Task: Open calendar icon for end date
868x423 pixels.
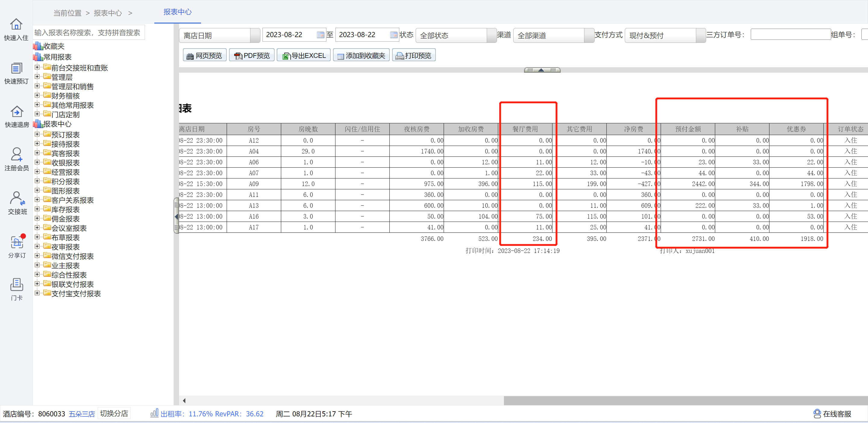Action: click(393, 35)
